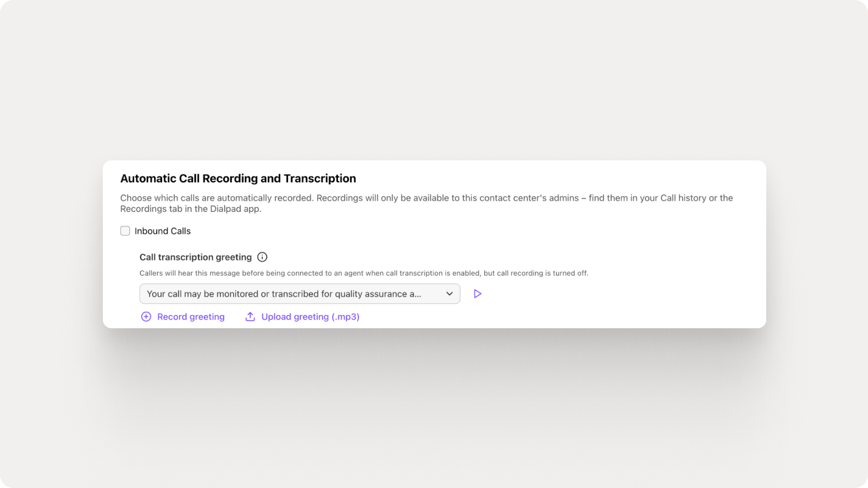
Task: Click the Record greeting link
Action: (x=191, y=317)
